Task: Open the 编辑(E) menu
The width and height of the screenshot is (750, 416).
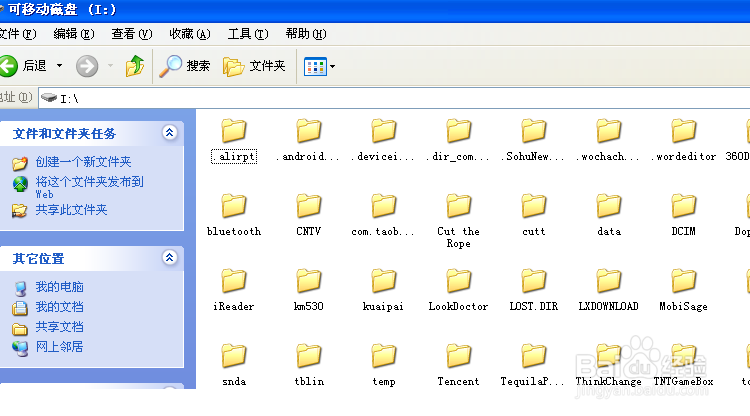Action: [74, 34]
